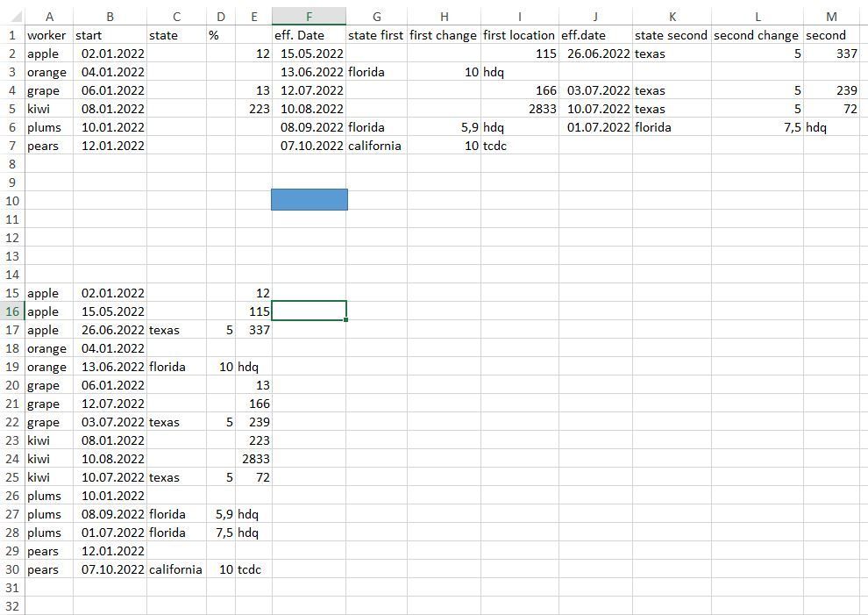Select row 10 header

[12, 201]
